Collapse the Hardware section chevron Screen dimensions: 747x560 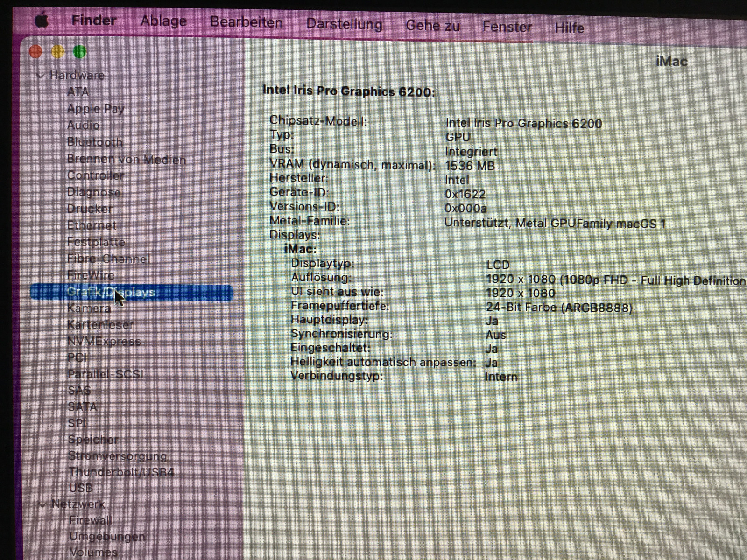coord(41,76)
